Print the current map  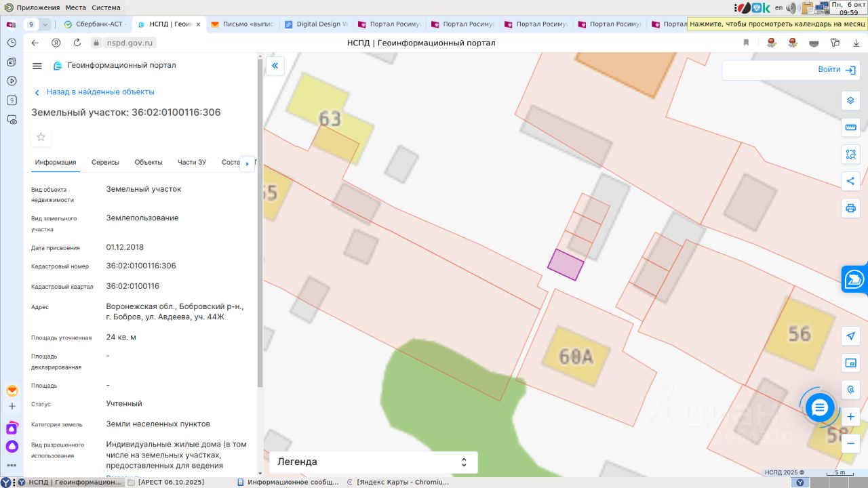[x=850, y=208]
